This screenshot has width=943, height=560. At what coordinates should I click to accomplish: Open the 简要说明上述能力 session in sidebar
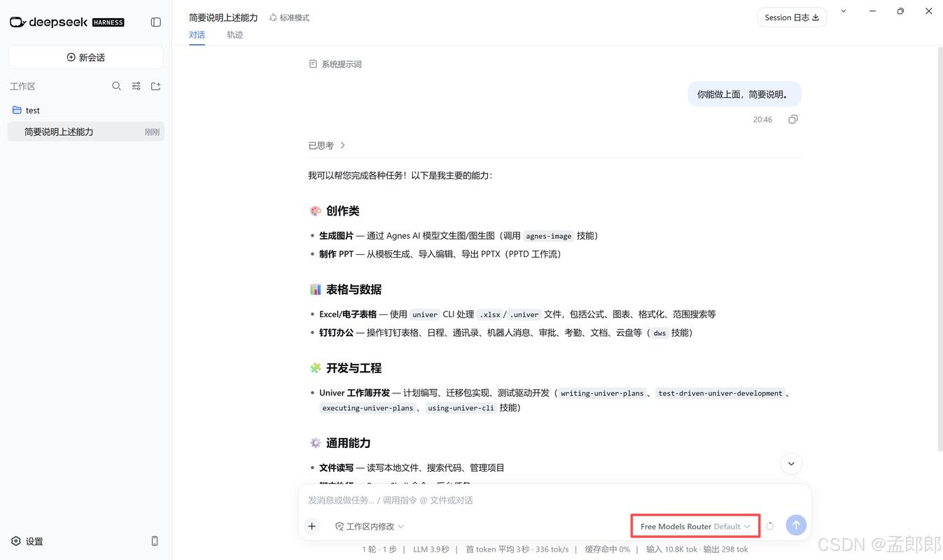[x=85, y=132]
